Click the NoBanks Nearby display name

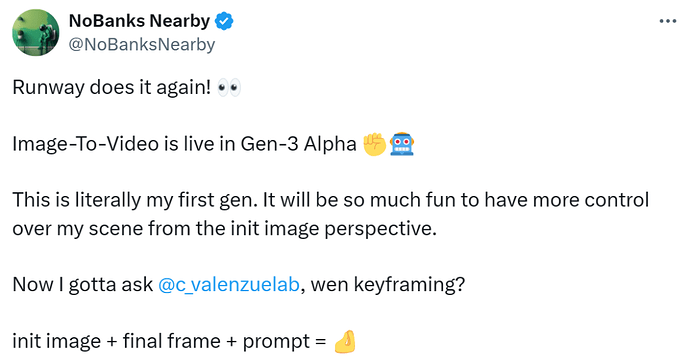139,21
